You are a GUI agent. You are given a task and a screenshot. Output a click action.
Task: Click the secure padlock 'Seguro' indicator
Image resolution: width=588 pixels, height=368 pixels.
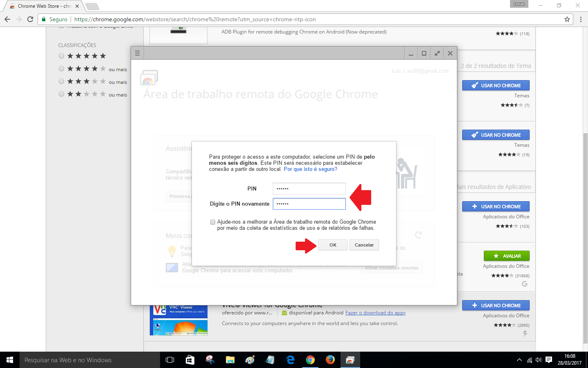pos(54,19)
